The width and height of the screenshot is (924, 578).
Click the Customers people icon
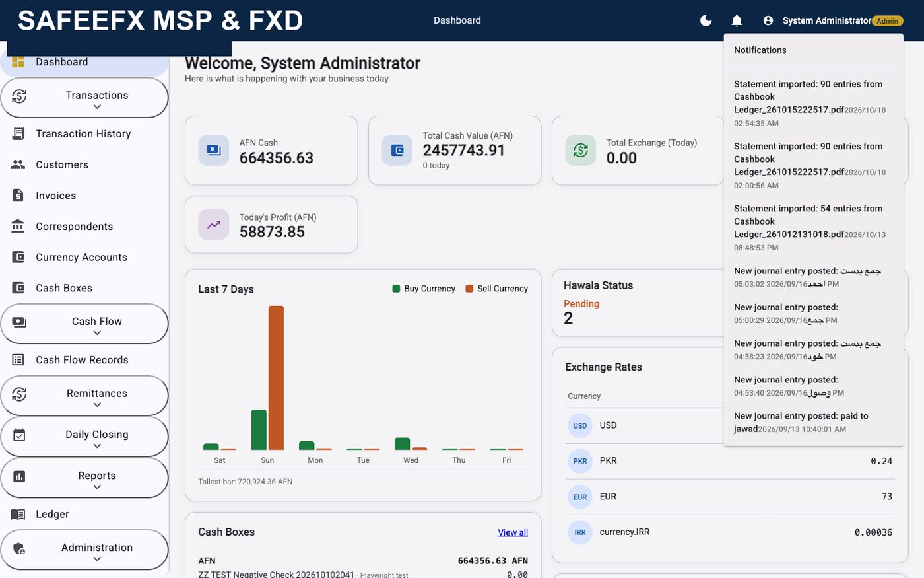pos(18,164)
